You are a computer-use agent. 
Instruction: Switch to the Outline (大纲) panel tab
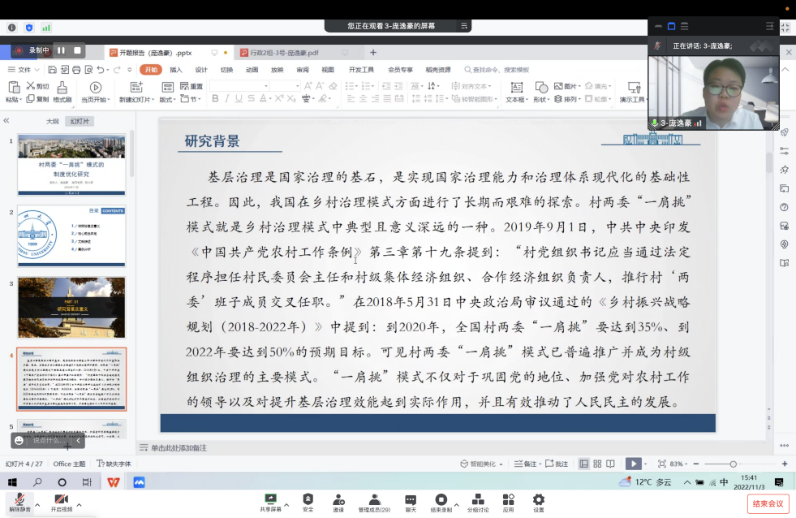pyautogui.click(x=52, y=121)
